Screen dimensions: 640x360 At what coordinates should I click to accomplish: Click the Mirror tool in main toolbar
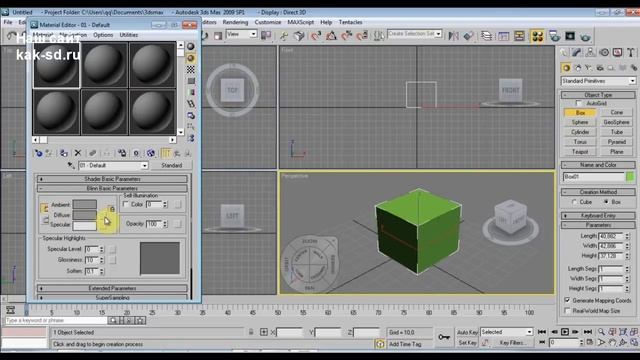point(453,36)
